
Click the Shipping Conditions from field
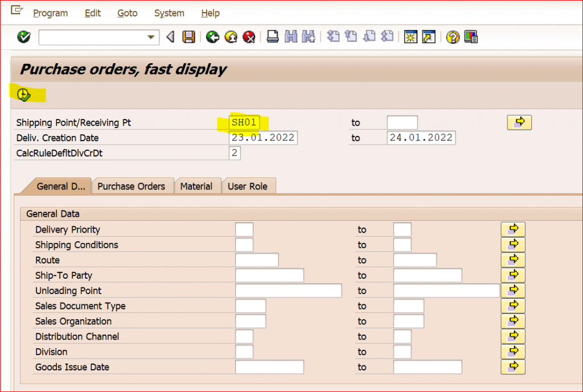(244, 245)
